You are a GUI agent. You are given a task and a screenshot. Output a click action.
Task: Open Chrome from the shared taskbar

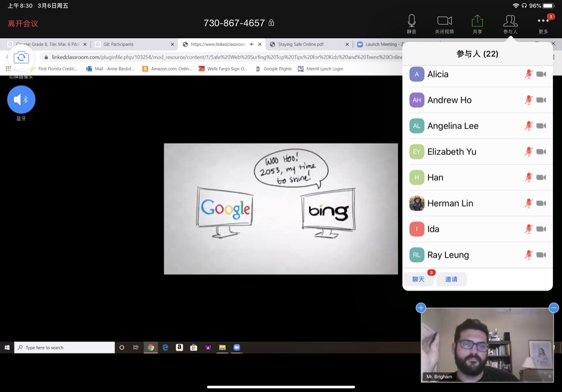click(150, 347)
